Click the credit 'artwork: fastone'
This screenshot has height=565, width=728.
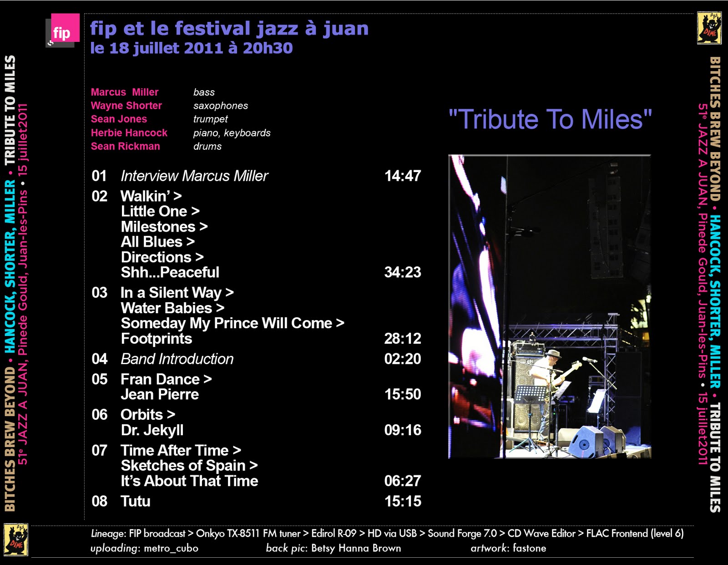[x=508, y=548]
